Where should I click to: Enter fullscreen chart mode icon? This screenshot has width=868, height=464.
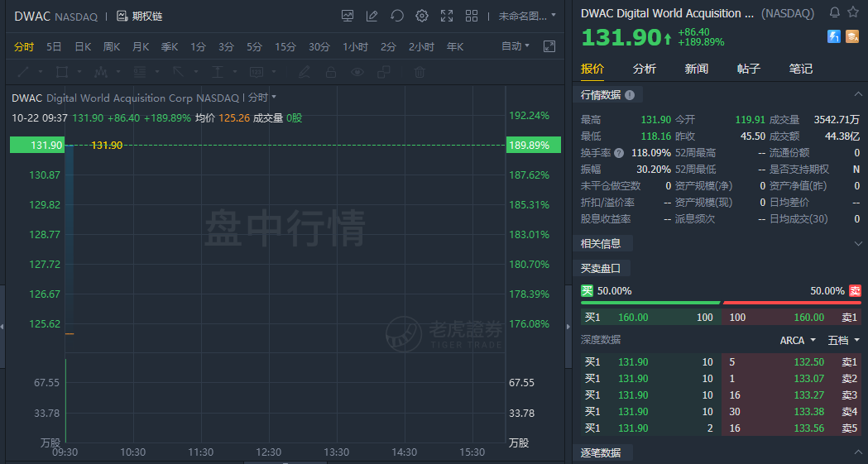(447, 16)
